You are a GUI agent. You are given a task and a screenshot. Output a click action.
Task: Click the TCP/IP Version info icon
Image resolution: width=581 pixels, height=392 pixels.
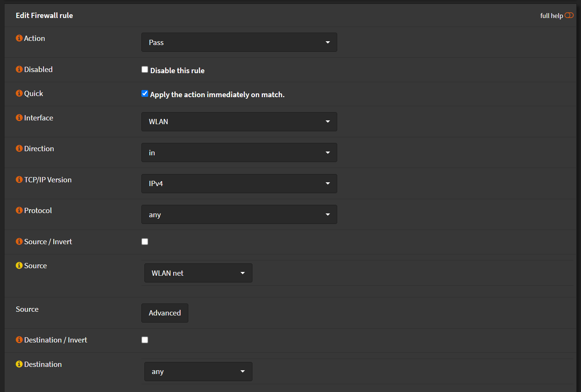tap(19, 180)
